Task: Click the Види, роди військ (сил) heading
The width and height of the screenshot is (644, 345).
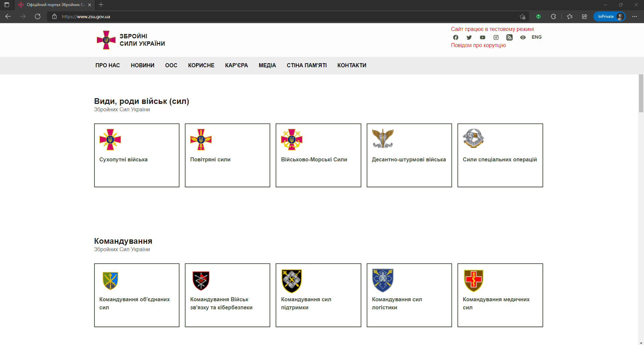Action: [x=142, y=101]
